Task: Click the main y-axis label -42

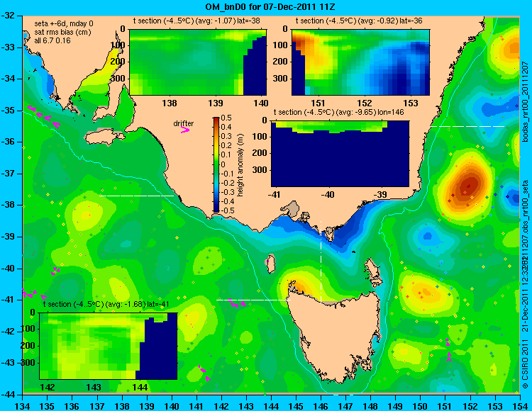Action: [9, 332]
